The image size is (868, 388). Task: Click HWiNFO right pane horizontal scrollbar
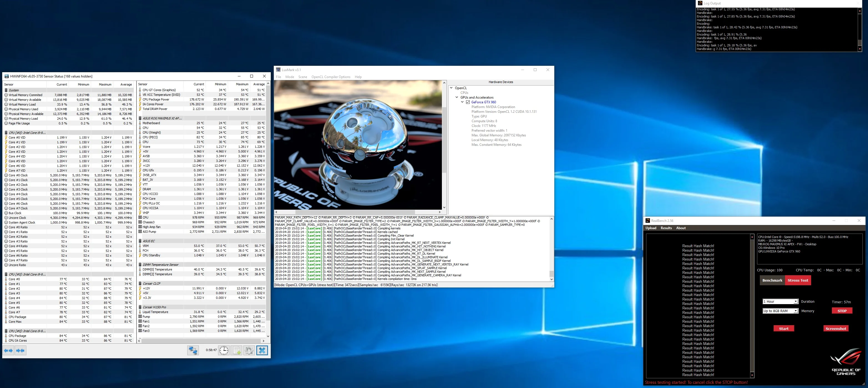click(x=201, y=341)
